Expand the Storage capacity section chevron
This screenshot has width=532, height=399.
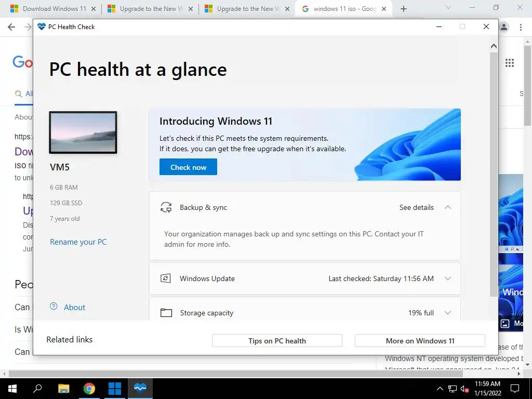pyautogui.click(x=448, y=313)
